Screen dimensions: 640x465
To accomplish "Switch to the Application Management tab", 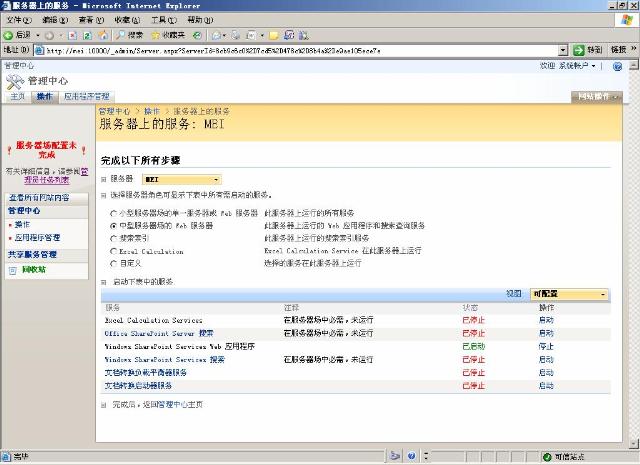I will tap(87, 97).
